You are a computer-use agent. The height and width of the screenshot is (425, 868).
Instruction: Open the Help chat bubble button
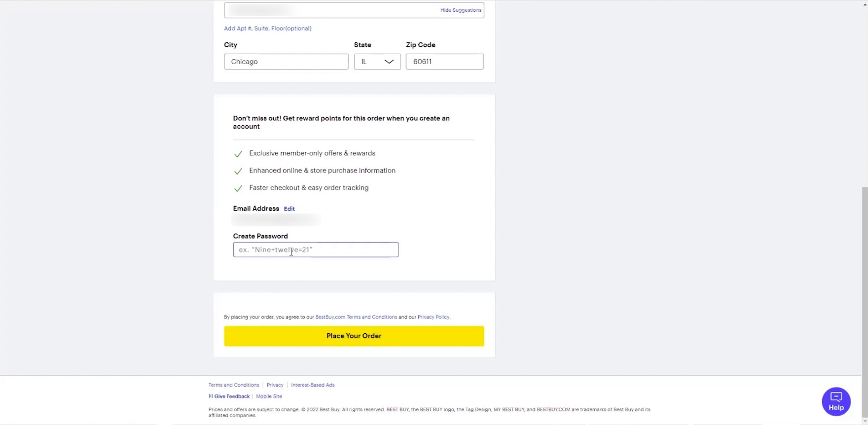836,401
